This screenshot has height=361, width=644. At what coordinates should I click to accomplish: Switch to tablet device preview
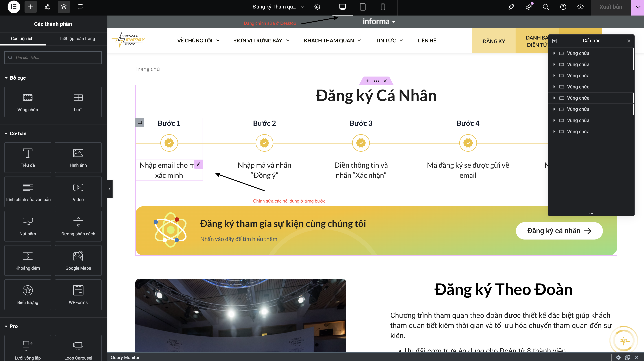[363, 7]
